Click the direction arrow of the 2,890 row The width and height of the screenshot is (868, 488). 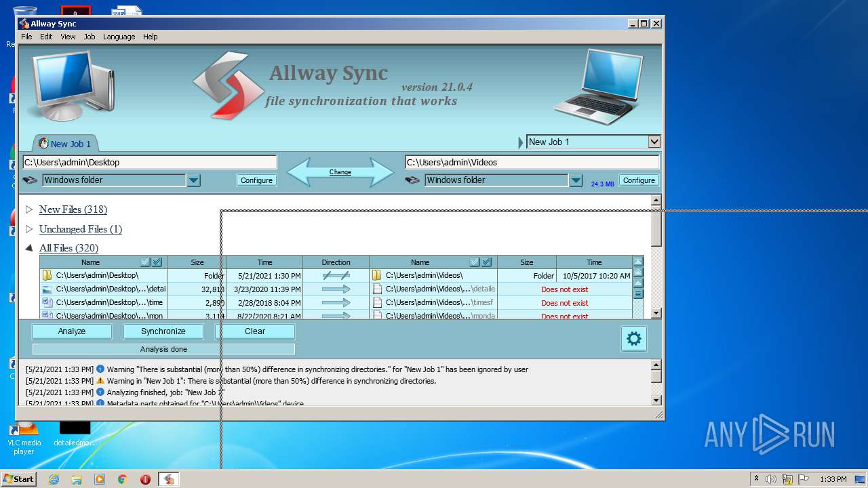coord(336,302)
